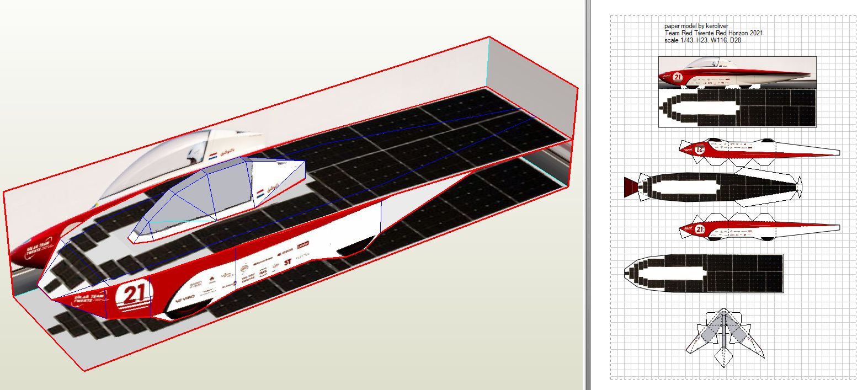Click the side-view car photo on pattern sheet
The height and width of the screenshot is (390, 868).
click(737, 72)
